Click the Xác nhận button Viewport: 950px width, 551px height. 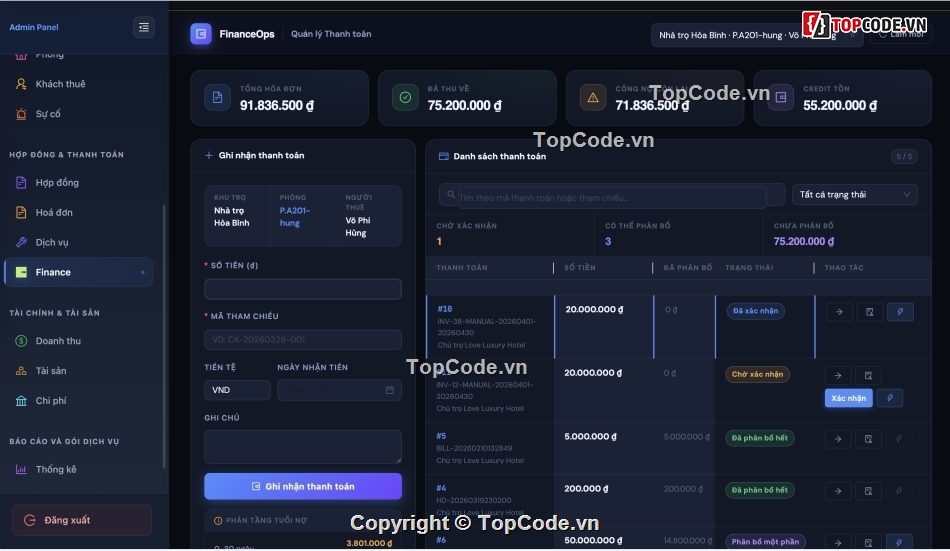[848, 398]
